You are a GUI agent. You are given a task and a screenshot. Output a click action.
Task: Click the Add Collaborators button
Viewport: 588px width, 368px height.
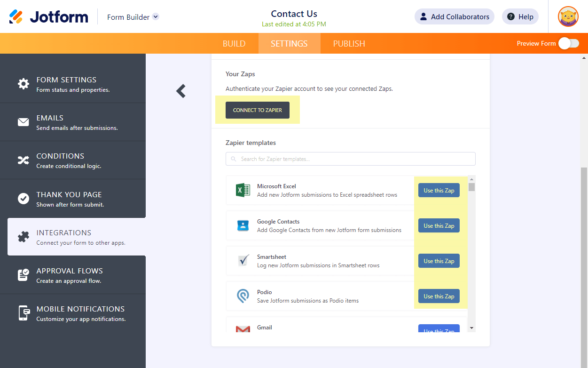454,17
